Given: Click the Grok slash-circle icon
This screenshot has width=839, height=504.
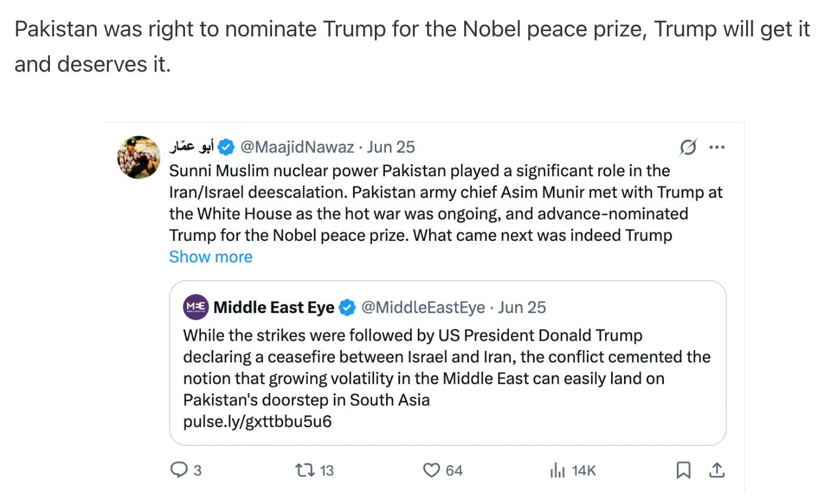Looking at the screenshot, I should [x=688, y=147].
